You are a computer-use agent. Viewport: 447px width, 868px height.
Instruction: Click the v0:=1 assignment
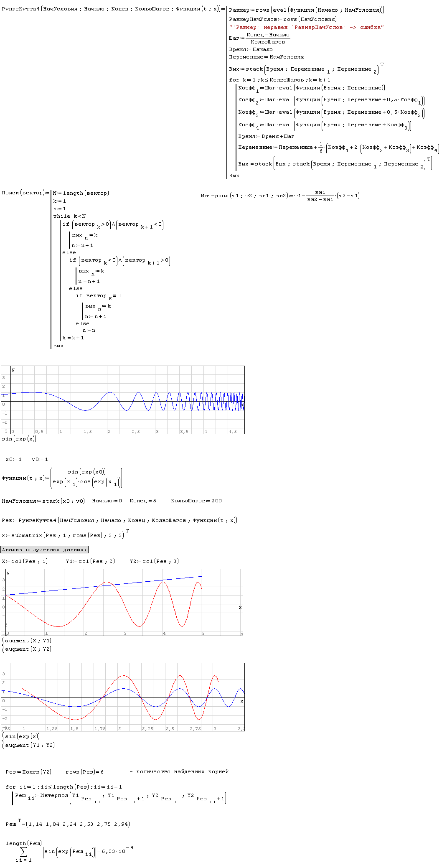(x=40, y=459)
